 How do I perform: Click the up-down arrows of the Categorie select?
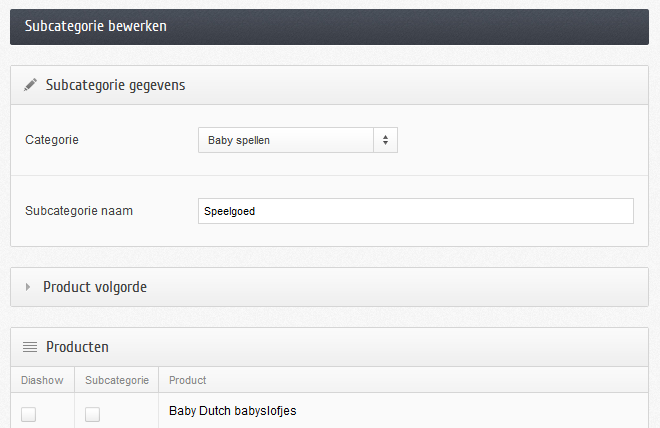pos(385,140)
